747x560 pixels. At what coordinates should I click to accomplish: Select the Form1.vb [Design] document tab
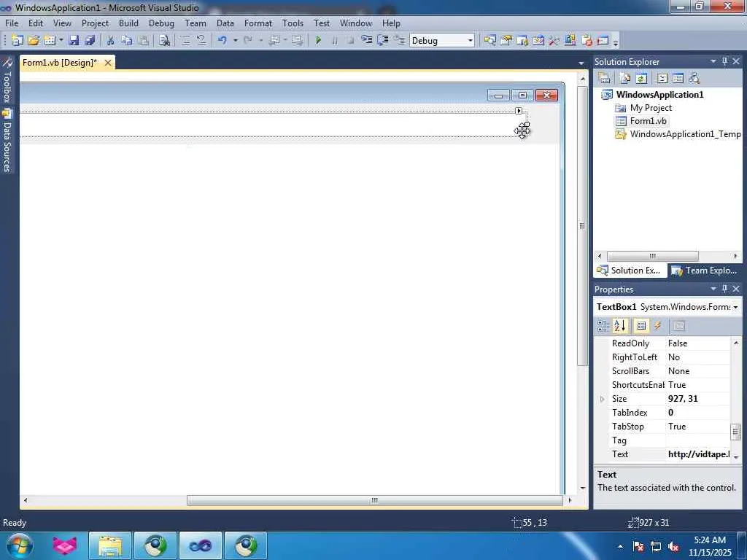pyautogui.click(x=60, y=63)
